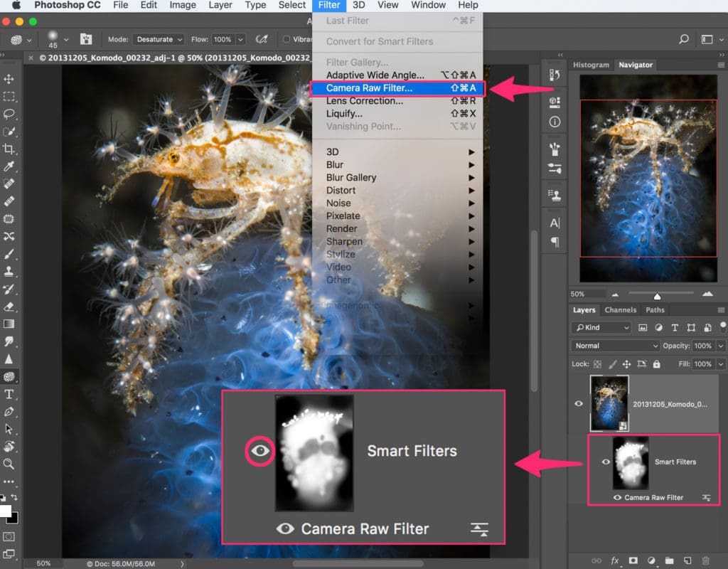Expand the Kind filter dropdown
Image resolution: width=728 pixels, height=569 pixels.
click(x=601, y=327)
